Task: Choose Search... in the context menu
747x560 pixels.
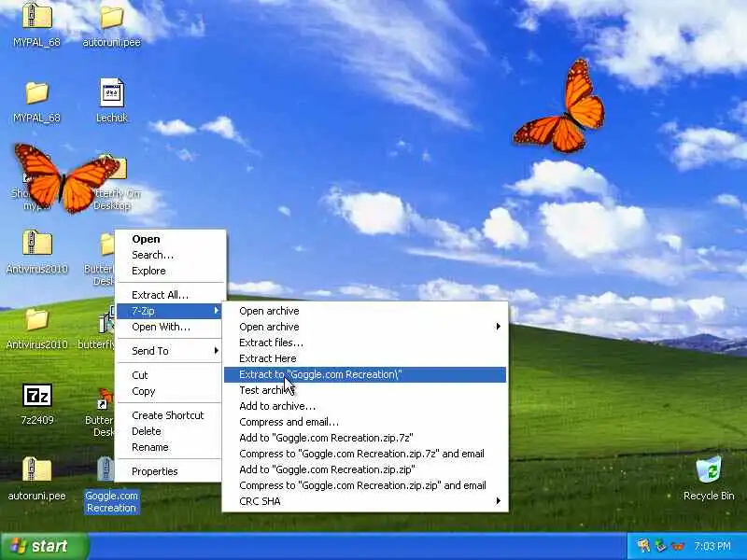Action: tap(170, 255)
